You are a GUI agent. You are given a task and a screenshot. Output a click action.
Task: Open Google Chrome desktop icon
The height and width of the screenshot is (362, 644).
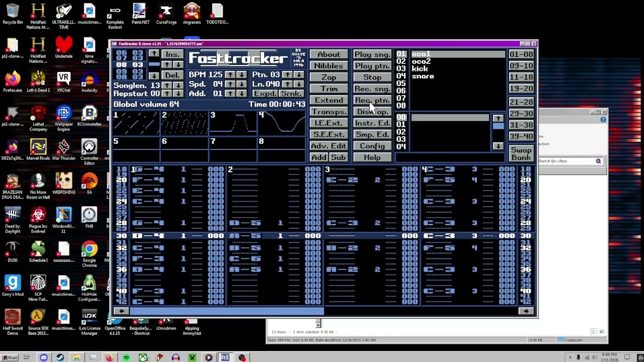pos(89,254)
